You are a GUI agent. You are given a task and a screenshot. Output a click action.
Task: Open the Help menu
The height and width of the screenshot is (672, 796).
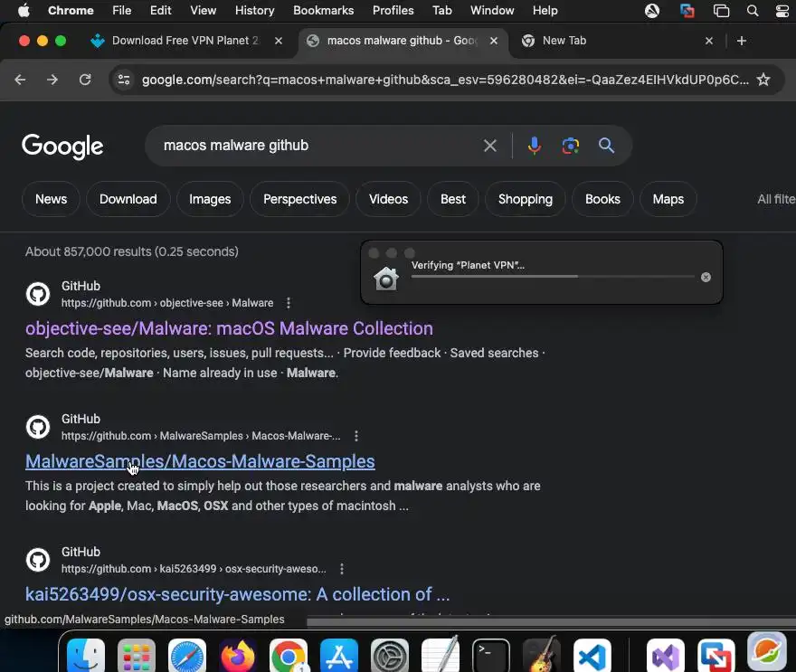(x=545, y=11)
